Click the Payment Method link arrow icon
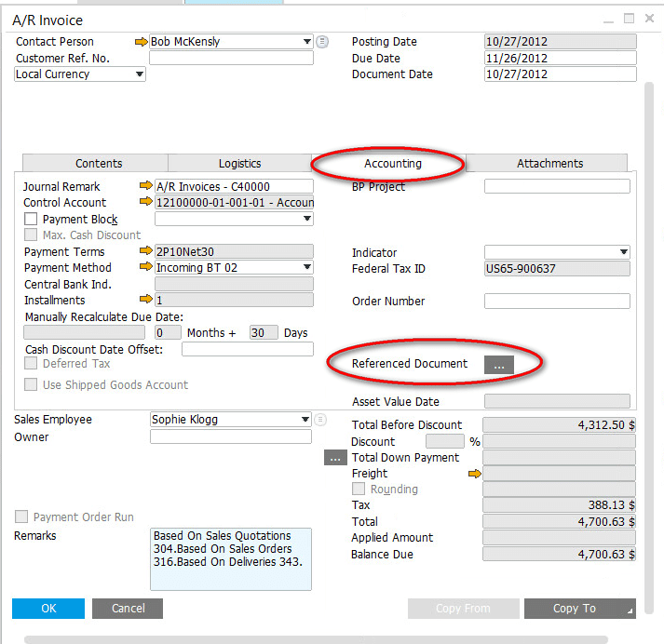Screen dimensions: 664x644 [x=144, y=268]
